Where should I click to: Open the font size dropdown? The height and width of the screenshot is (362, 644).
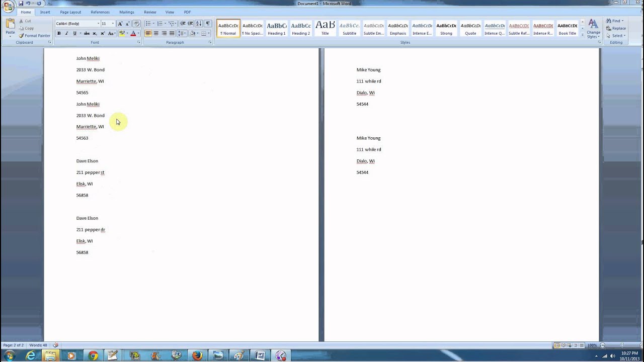tap(113, 24)
